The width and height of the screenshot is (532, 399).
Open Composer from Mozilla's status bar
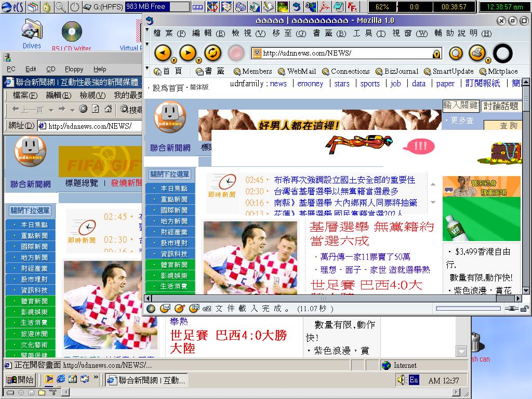click(x=179, y=309)
